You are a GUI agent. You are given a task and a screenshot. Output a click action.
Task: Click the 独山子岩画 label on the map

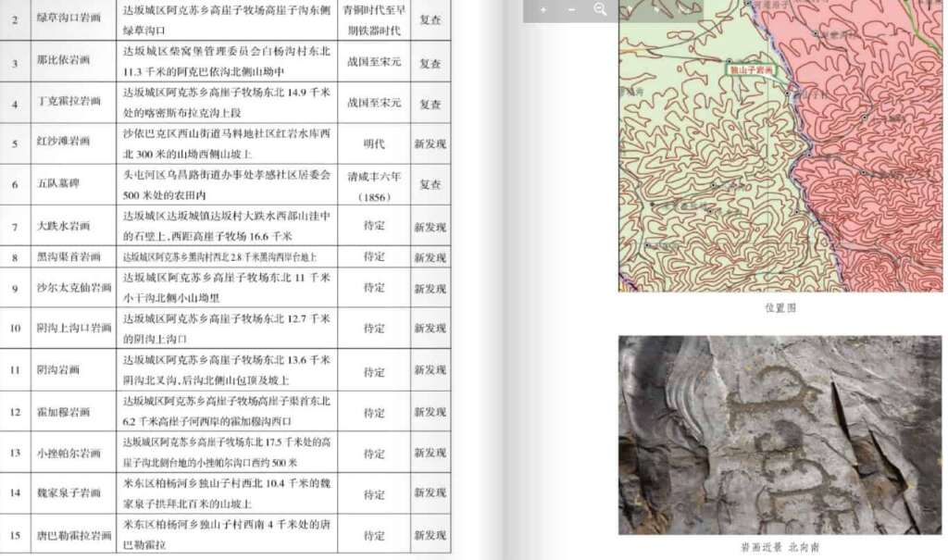[751, 69]
